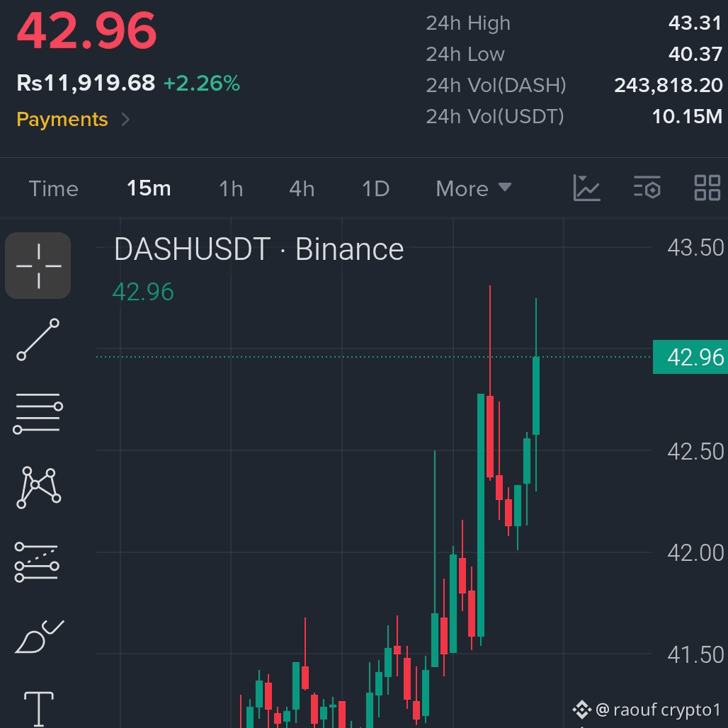Image resolution: width=728 pixels, height=728 pixels.
Task: Click the green 42.96 current price tag
Action: 690,357
